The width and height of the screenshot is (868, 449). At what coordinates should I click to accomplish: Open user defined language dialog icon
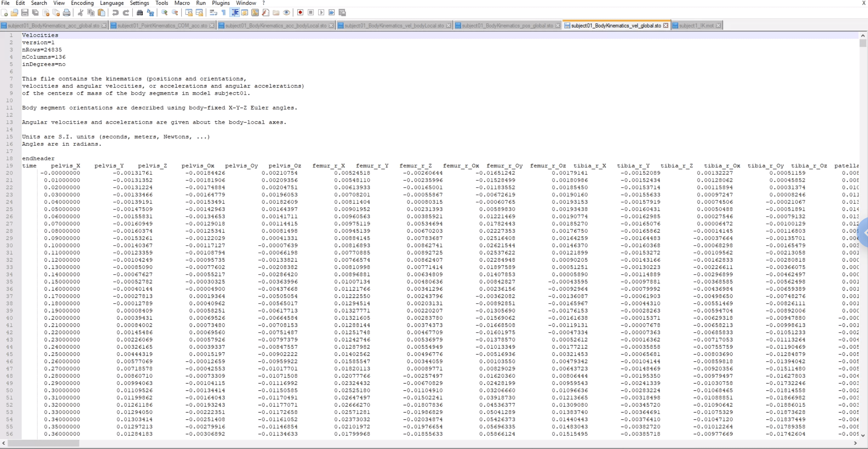245,13
